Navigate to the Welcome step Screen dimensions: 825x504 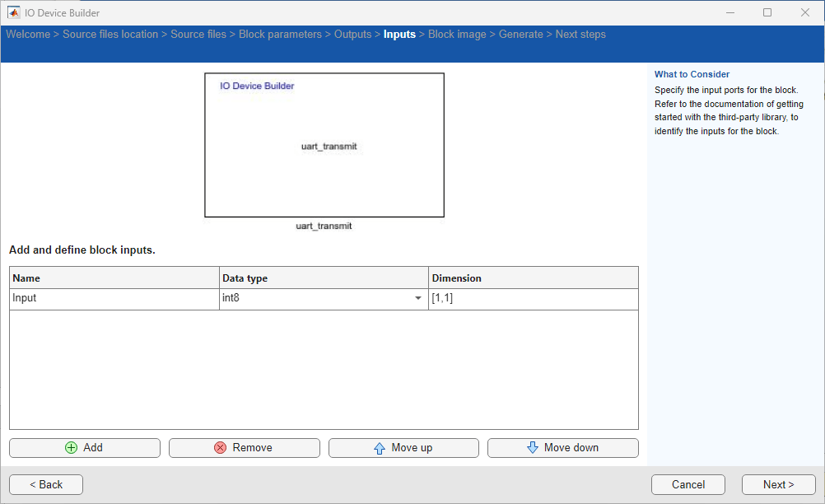(28, 34)
